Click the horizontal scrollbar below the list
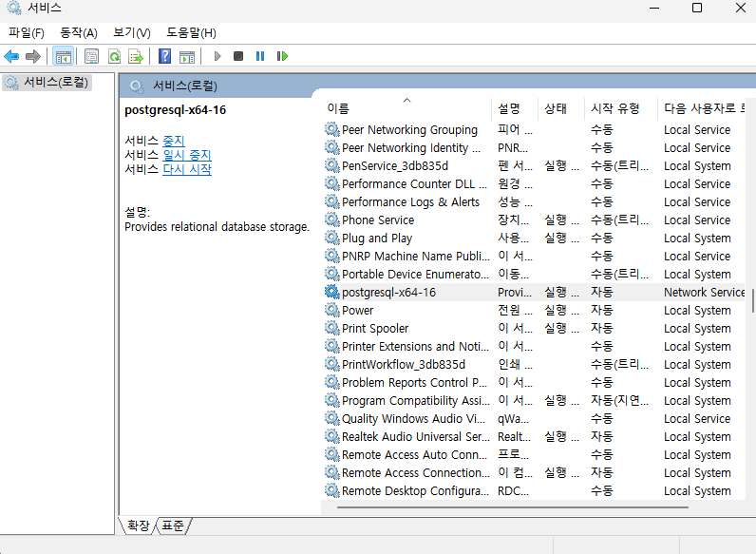Image resolution: width=756 pixels, height=554 pixels. [513, 507]
